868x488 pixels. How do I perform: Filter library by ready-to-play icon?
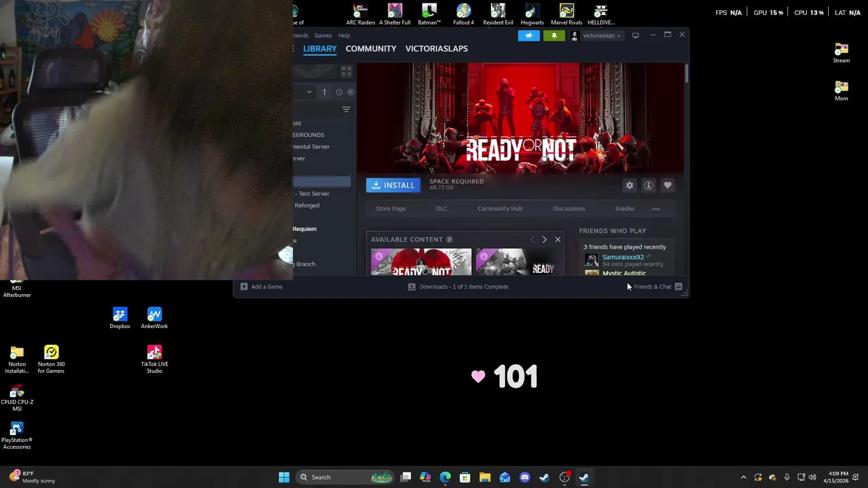click(x=351, y=91)
